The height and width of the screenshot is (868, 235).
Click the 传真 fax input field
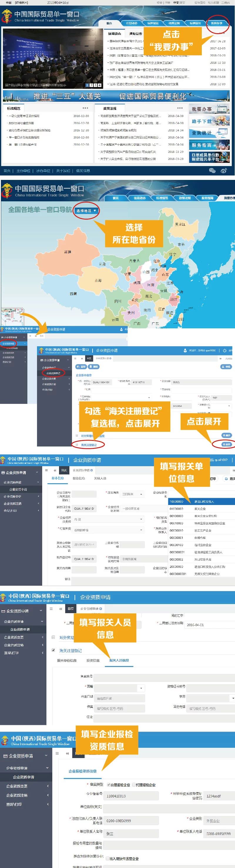tap(119, 708)
